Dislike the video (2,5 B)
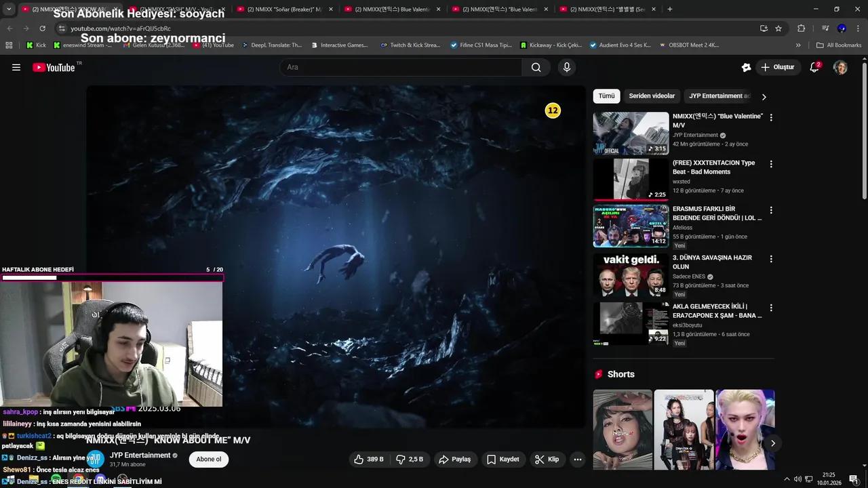The width and height of the screenshot is (868, 488). pyautogui.click(x=410, y=460)
